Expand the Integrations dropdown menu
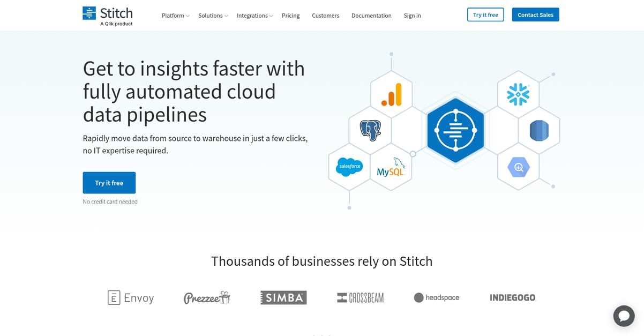The height and width of the screenshot is (336, 644). pos(255,16)
